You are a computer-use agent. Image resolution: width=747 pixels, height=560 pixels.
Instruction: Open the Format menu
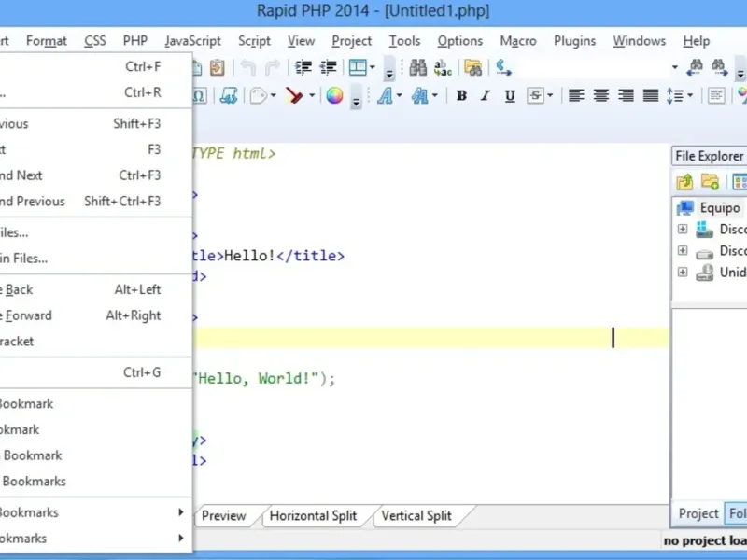tap(47, 41)
